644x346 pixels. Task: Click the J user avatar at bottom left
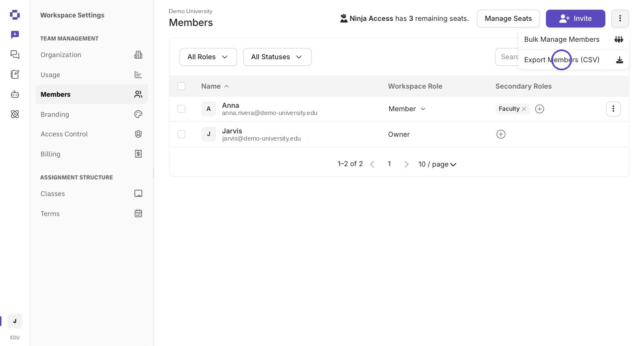click(x=15, y=321)
